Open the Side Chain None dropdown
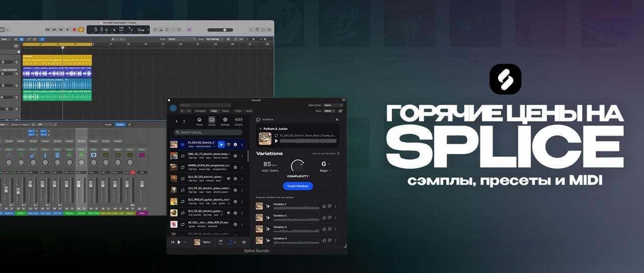Viewport: 644px width, 273px height. coord(333,105)
